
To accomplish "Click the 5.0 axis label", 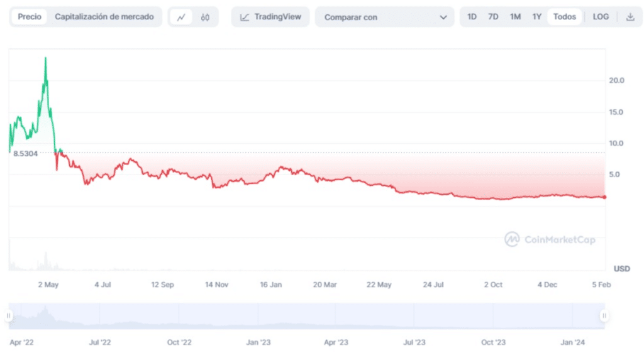I will [x=614, y=175].
